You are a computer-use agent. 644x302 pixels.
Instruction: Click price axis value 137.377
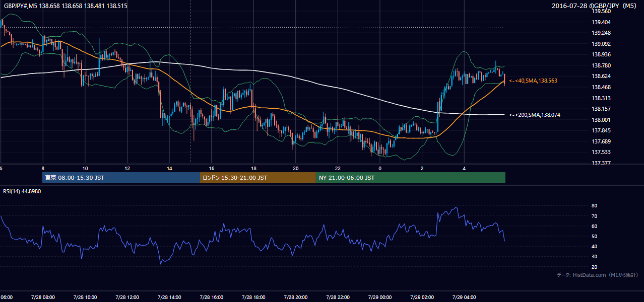pos(601,163)
